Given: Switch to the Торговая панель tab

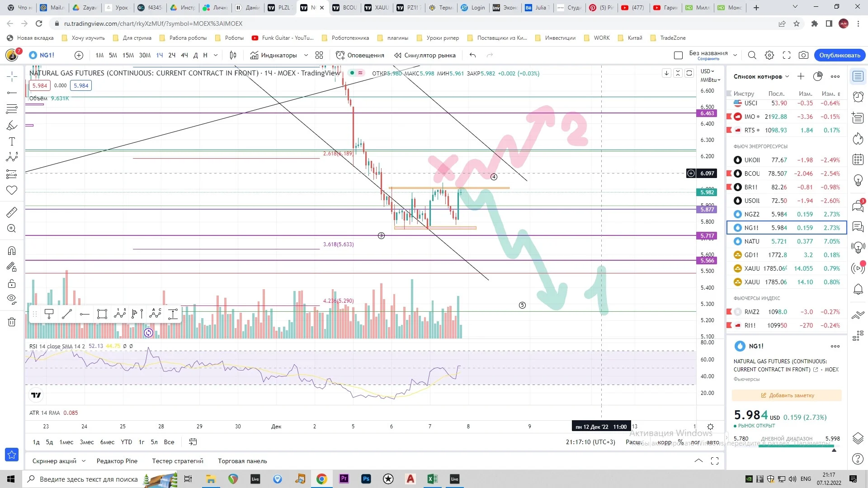Looking at the screenshot, I should (242, 461).
